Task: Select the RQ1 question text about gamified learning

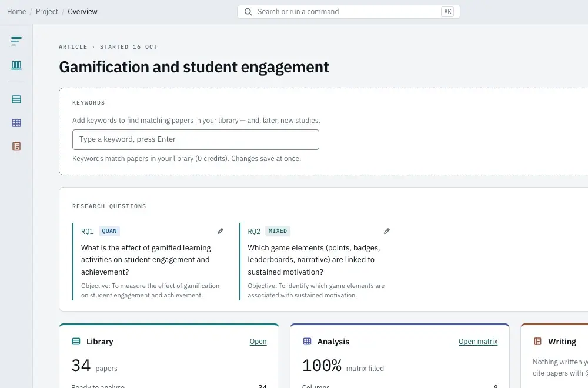Action: [146, 260]
